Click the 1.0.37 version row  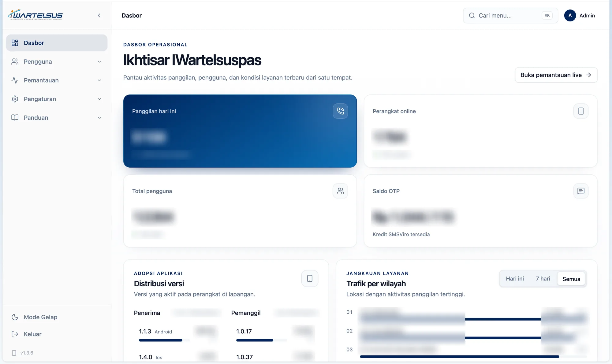[275, 357]
